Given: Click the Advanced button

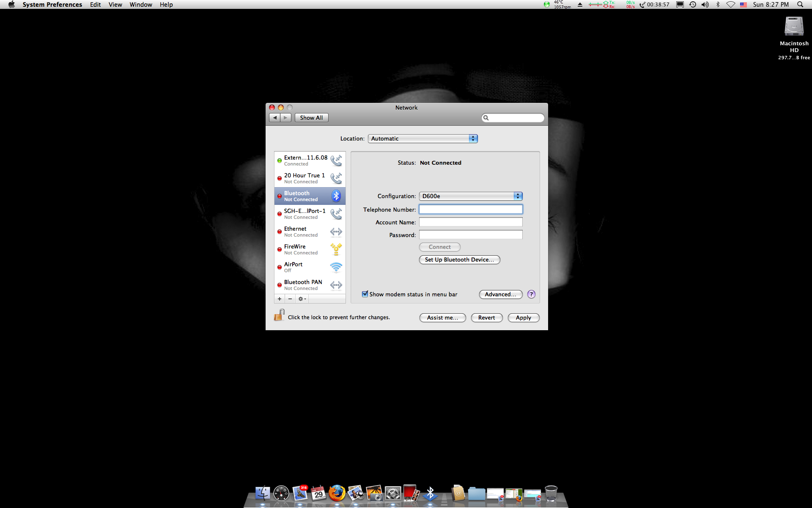Looking at the screenshot, I should pyautogui.click(x=500, y=294).
